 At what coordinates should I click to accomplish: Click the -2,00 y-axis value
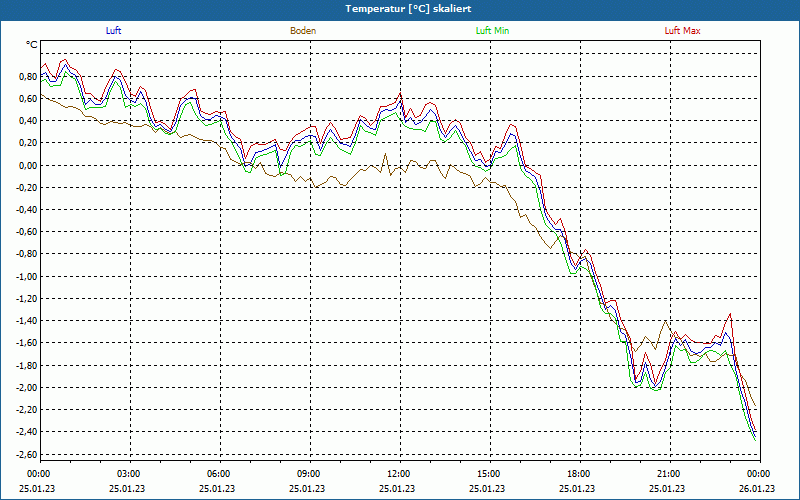(x=28, y=388)
